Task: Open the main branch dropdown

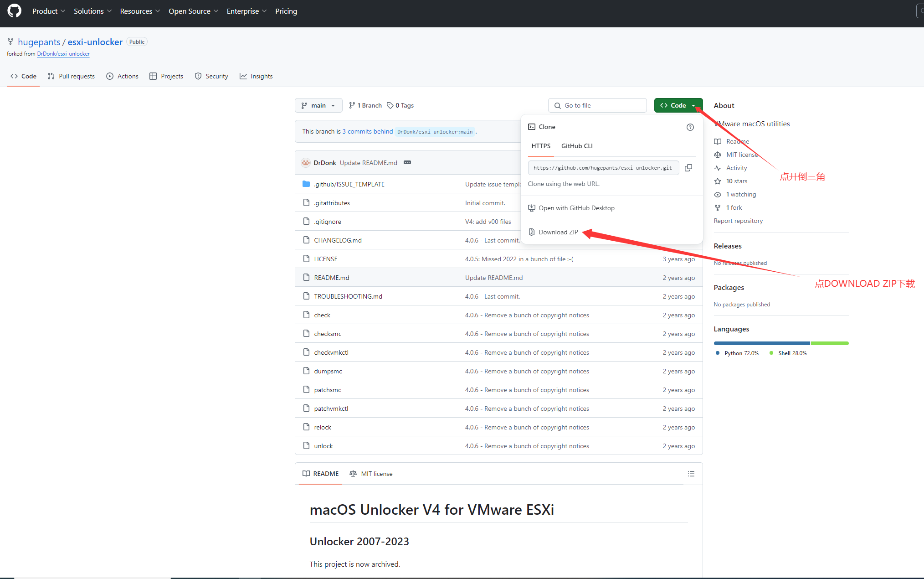Action: [318, 106]
